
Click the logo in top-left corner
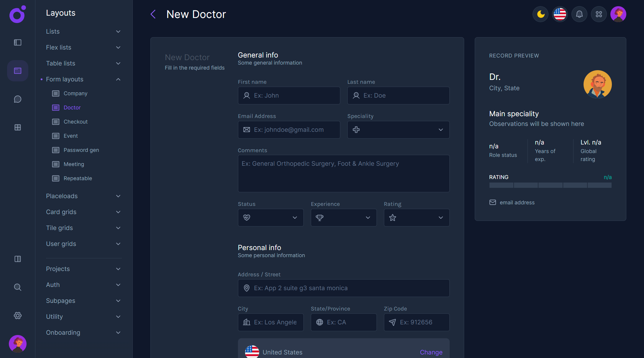[17, 14]
